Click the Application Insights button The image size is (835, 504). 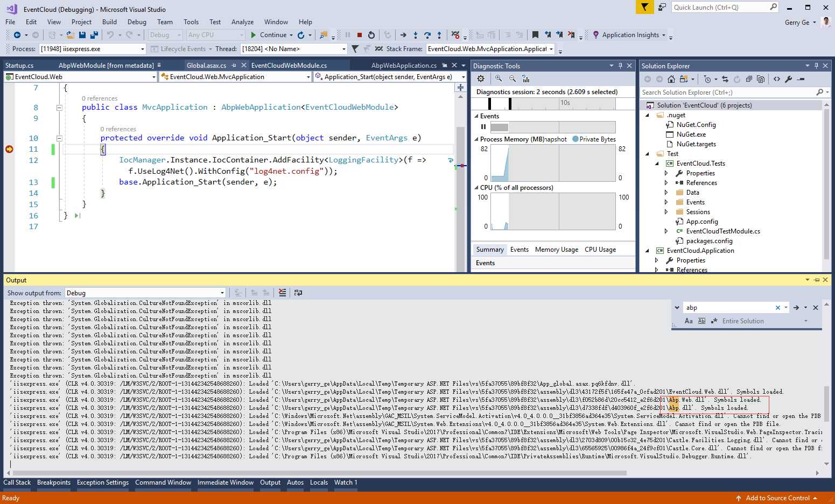(630, 35)
